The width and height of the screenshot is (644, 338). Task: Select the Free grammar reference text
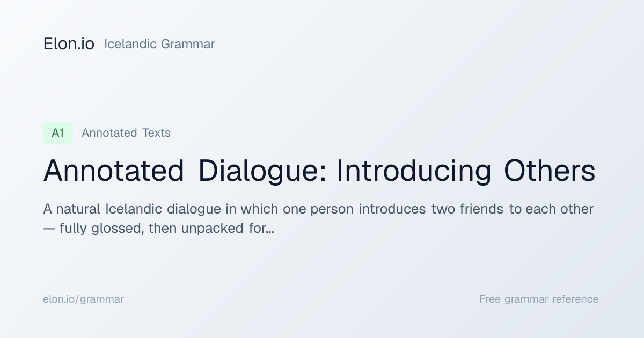pyautogui.click(x=539, y=299)
